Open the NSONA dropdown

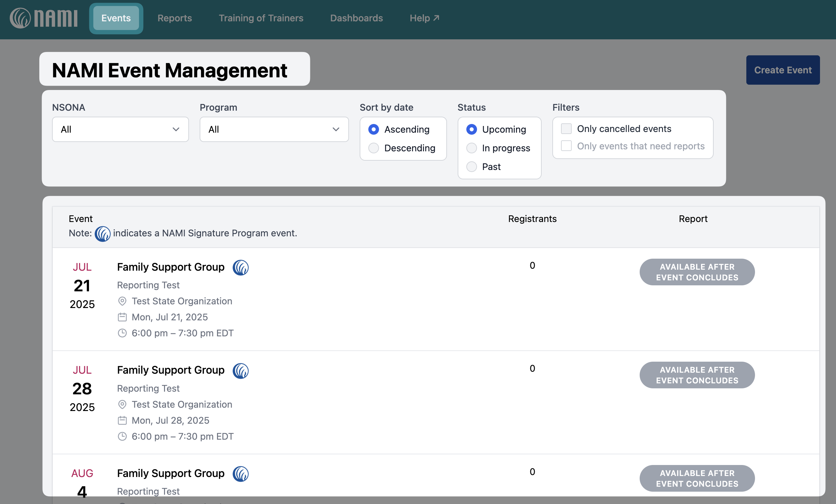pos(120,129)
